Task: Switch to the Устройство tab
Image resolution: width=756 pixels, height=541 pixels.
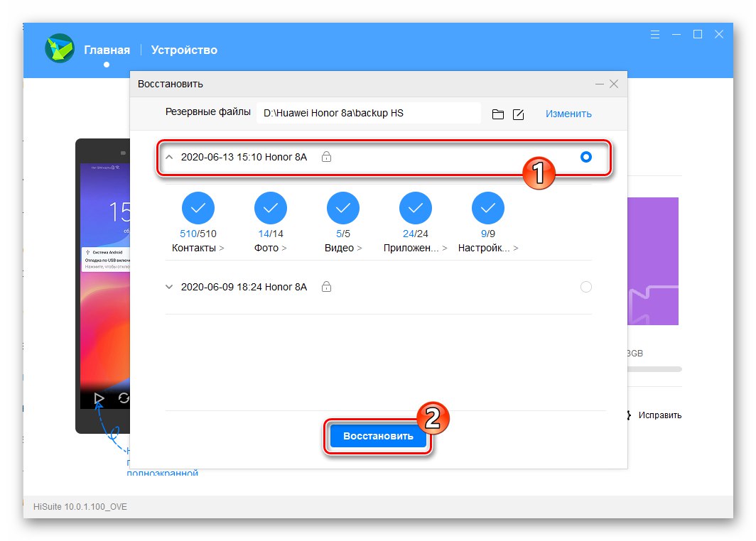Action: (184, 50)
